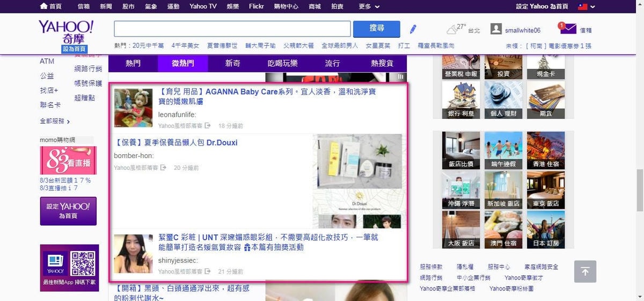The height and width of the screenshot is (301, 644).
Task: Expand the 更多 menu in top bar
Action: tap(369, 6)
